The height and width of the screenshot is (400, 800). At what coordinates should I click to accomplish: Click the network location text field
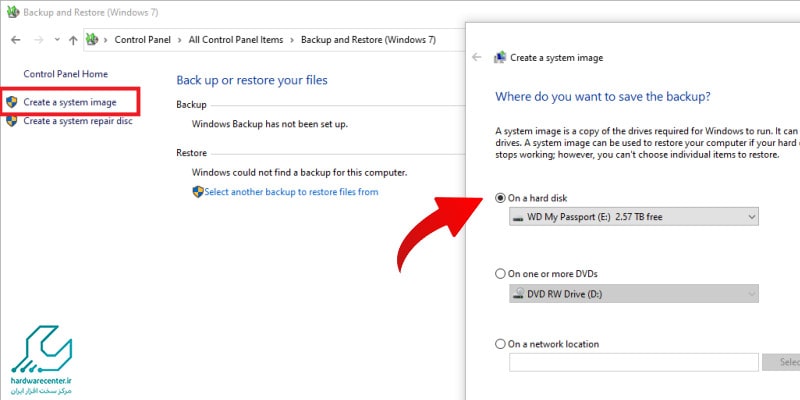point(634,362)
